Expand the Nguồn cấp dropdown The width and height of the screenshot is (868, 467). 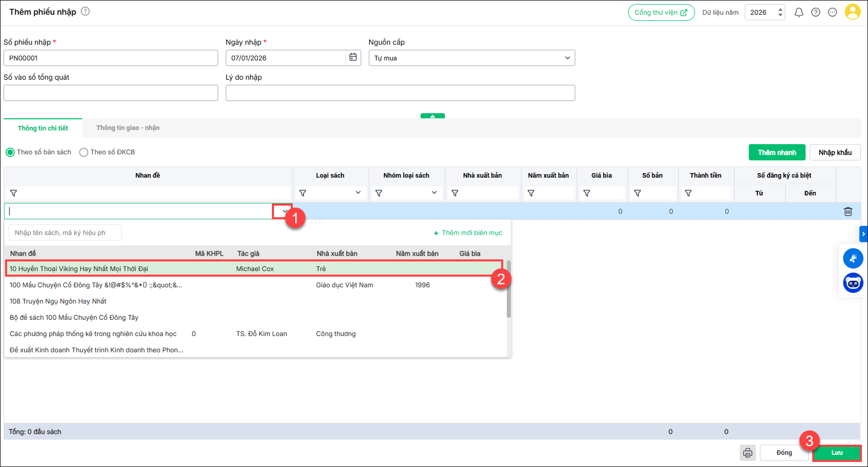tap(567, 58)
